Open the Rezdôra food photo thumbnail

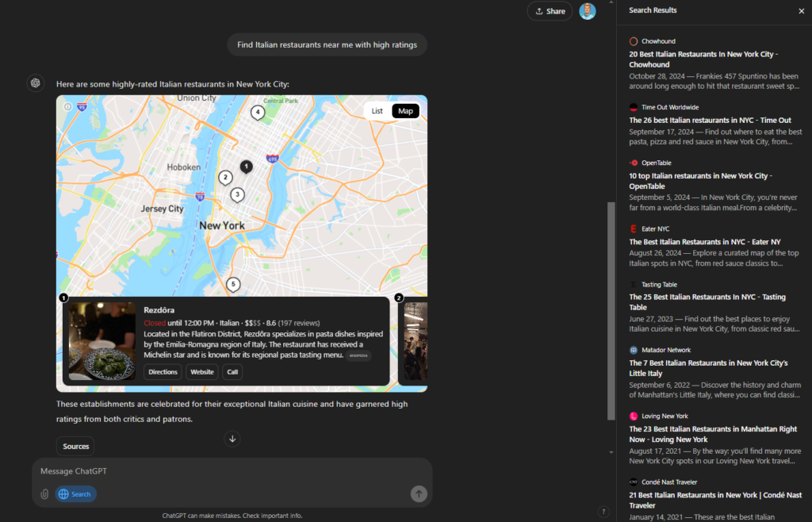(x=102, y=341)
